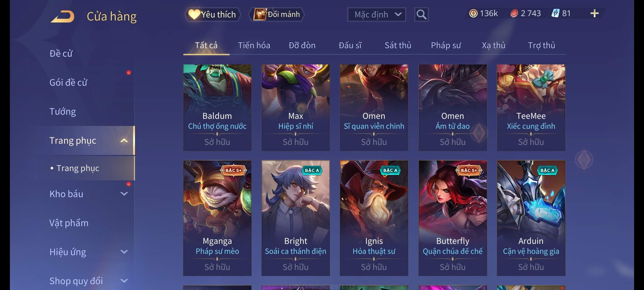Open the Mặc định sort dropdown
Screen dimensions: 644x290
[376, 15]
